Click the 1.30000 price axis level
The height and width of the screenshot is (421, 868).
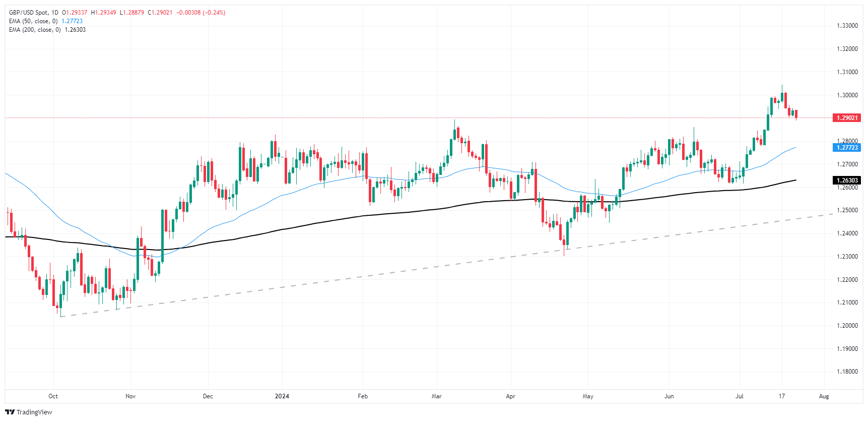[x=847, y=95]
